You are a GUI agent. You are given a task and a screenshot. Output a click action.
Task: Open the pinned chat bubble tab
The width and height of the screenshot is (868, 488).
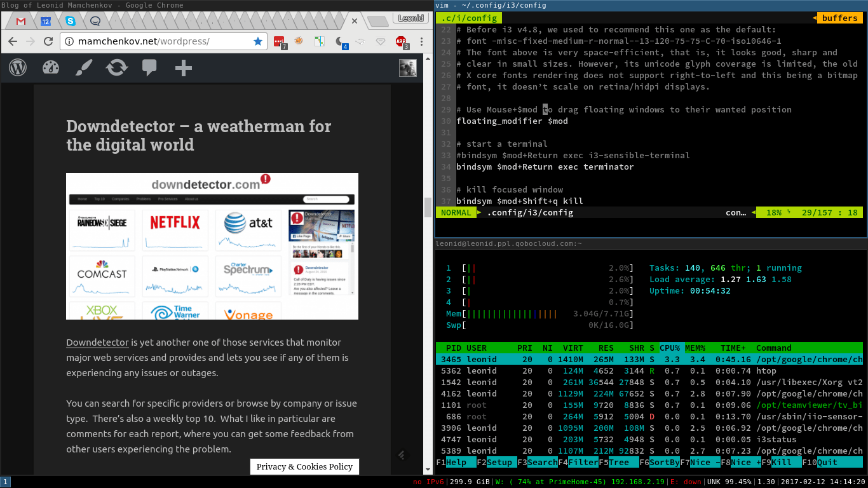pos(95,21)
